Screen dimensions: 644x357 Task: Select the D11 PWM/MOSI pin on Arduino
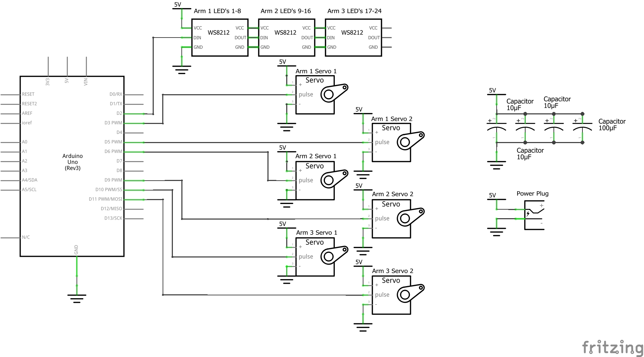[x=105, y=199]
